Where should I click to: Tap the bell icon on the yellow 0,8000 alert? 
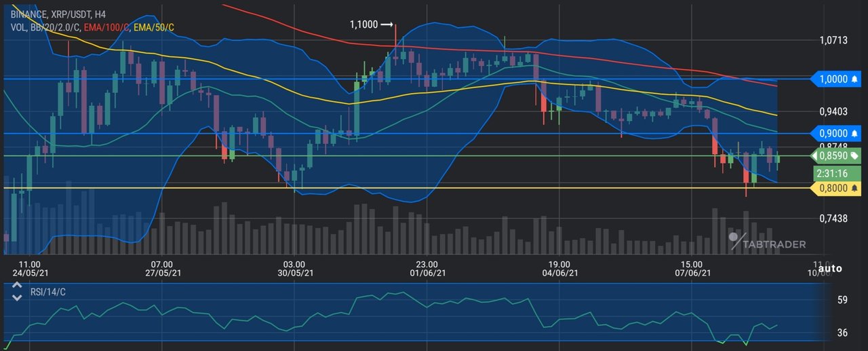click(x=854, y=188)
